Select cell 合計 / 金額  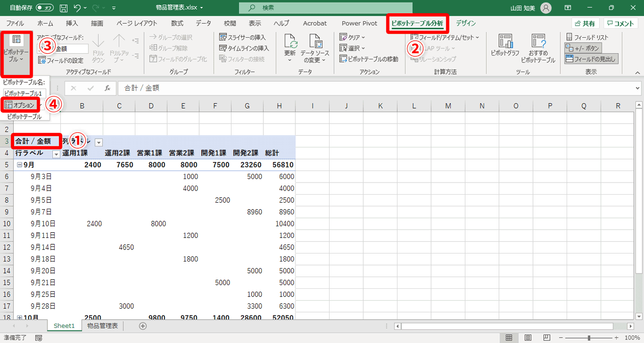37,142
